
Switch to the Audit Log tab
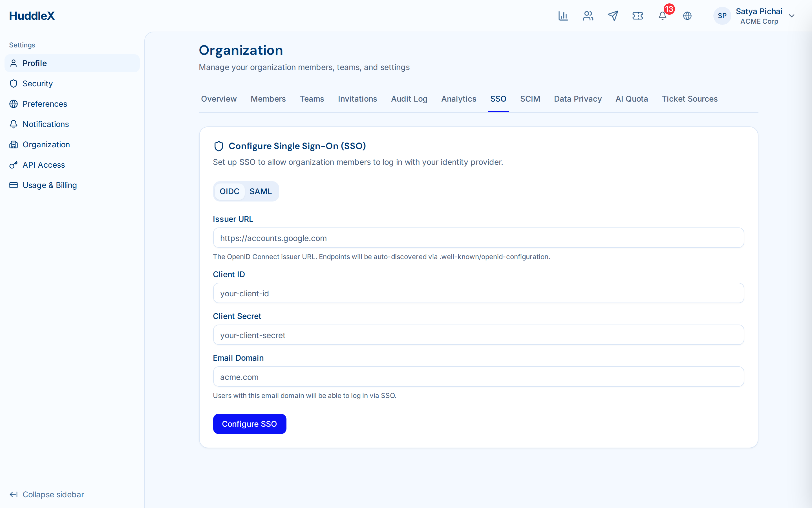click(409, 99)
